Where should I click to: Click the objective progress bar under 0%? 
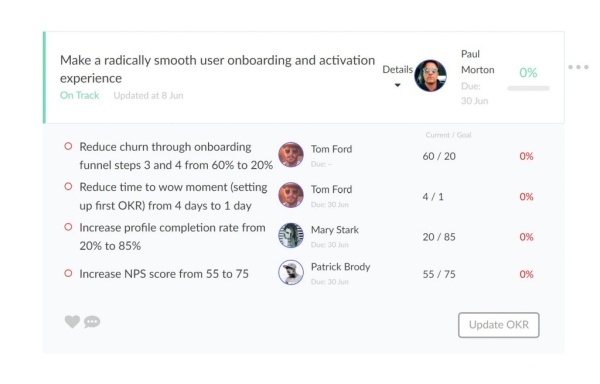[528, 88]
